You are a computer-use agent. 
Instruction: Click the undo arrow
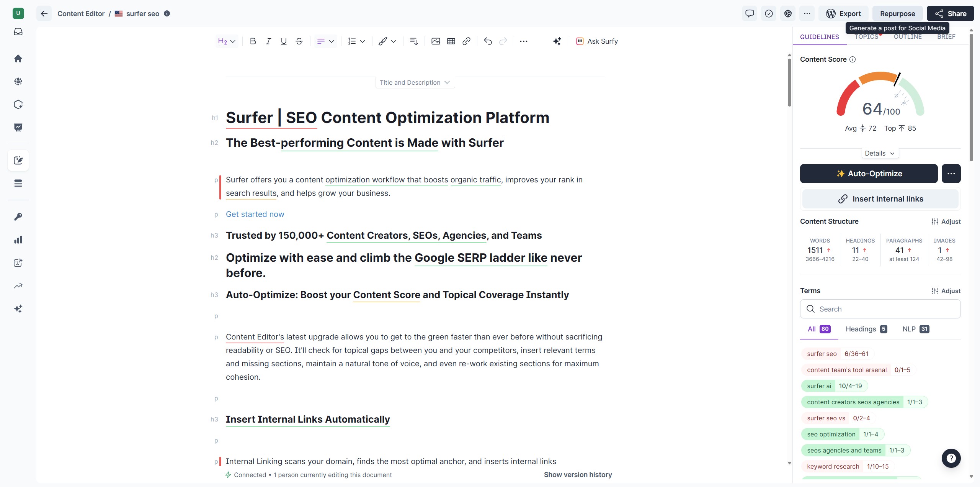(x=488, y=41)
